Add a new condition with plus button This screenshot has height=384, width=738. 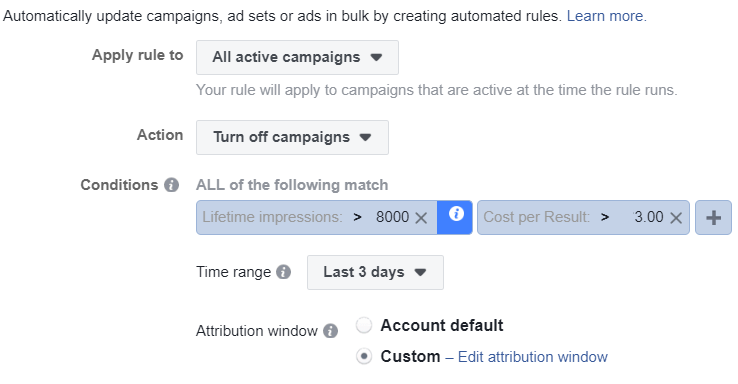coord(714,217)
